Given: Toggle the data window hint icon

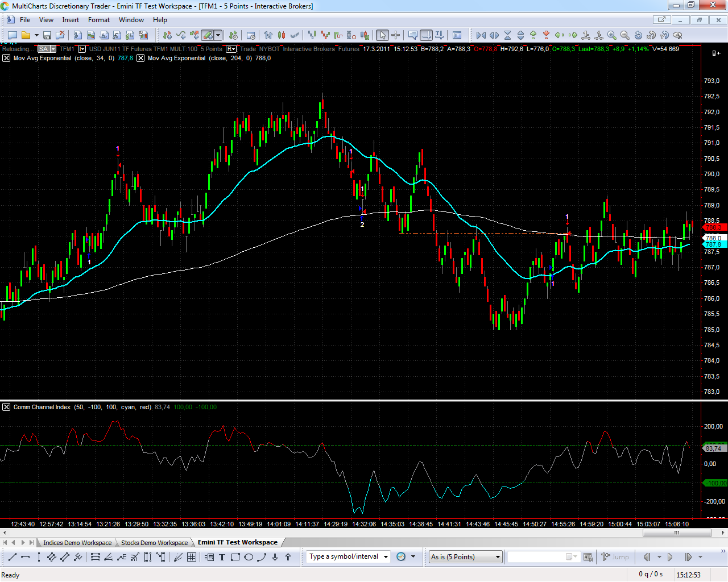Looking at the screenshot, I should coord(413,35).
